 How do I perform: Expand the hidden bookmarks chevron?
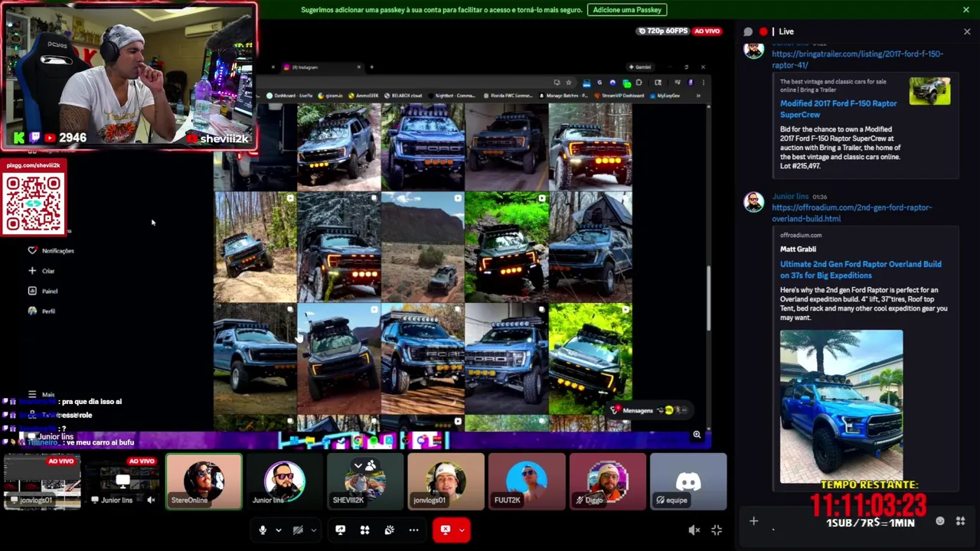pyautogui.click(x=697, y=96)
